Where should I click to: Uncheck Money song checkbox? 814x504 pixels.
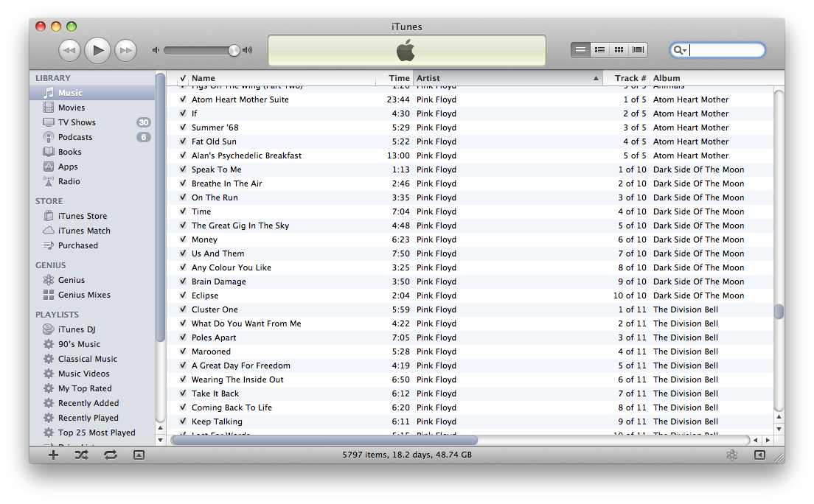183,239
